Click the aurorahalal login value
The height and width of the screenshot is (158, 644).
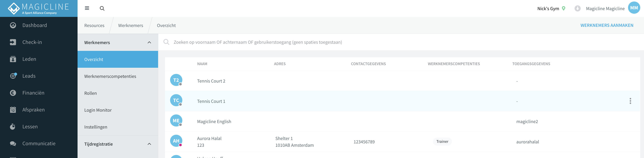(x=528, y=142)
